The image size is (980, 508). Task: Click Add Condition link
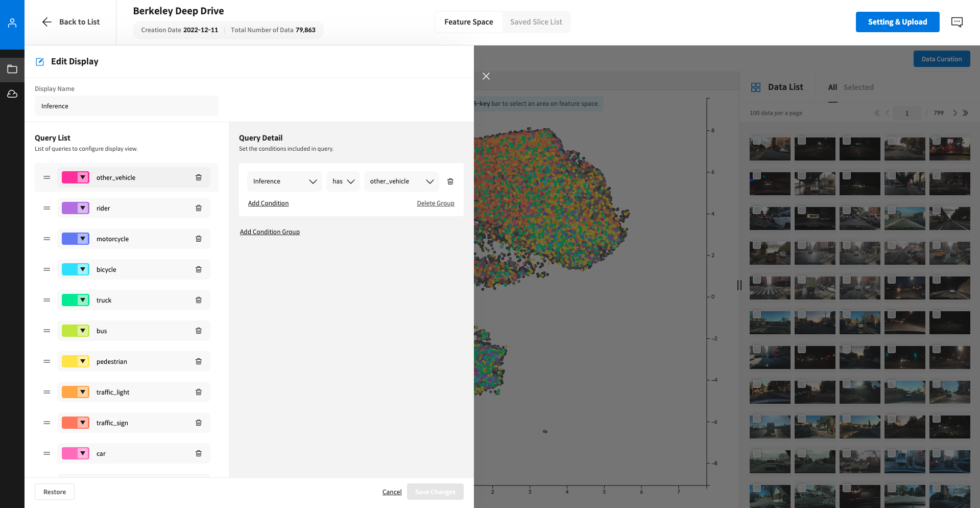(268, 203)
